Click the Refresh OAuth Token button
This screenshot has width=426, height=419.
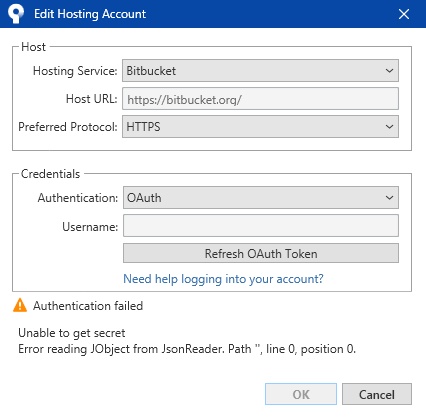pos(261,253)
